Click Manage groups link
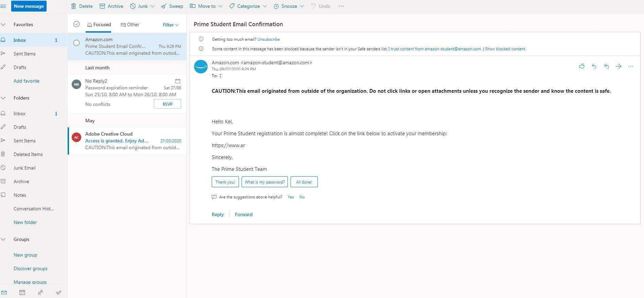This screenshot has height=298, width=644. [30, 282]
